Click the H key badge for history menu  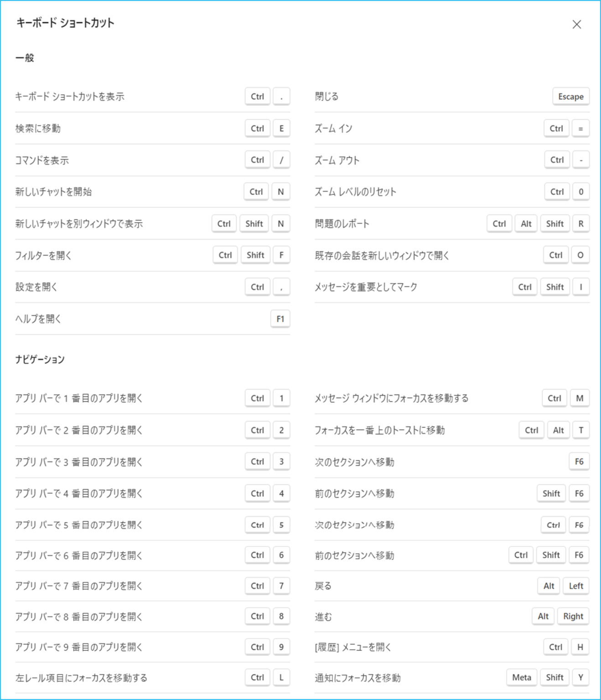coord(580,647)
